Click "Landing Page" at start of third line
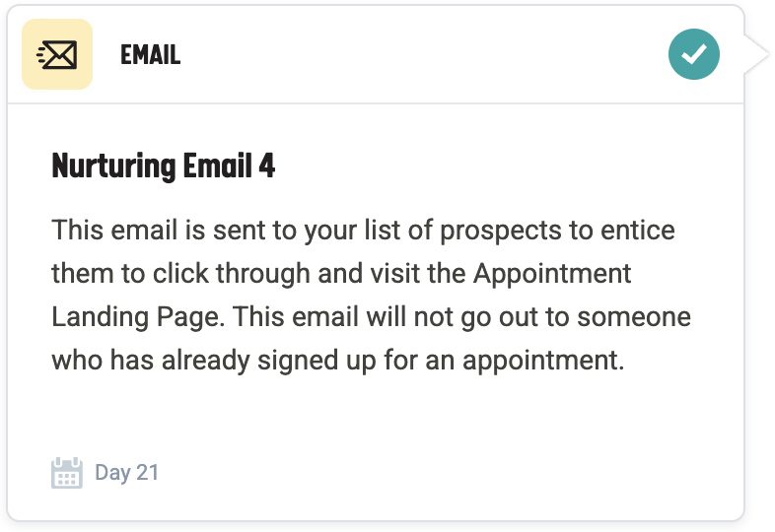Image resolution: width=775 pixels, height=532 pixels. (x=114, y=316)
